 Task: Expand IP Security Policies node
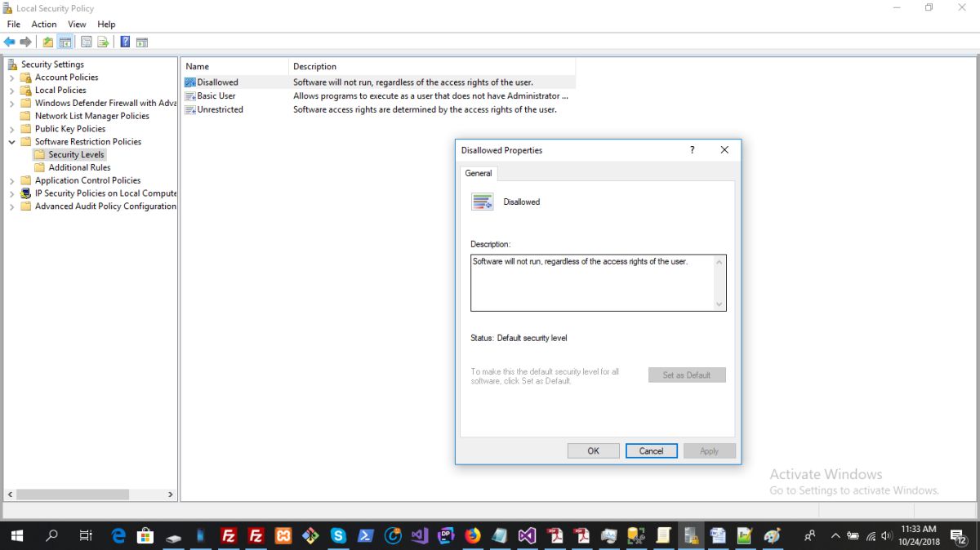12,193
